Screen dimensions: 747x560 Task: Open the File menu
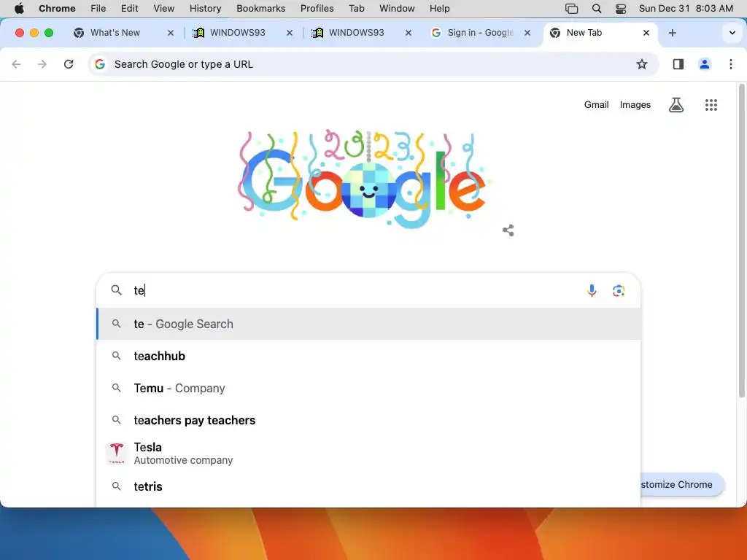click(98, 9)
